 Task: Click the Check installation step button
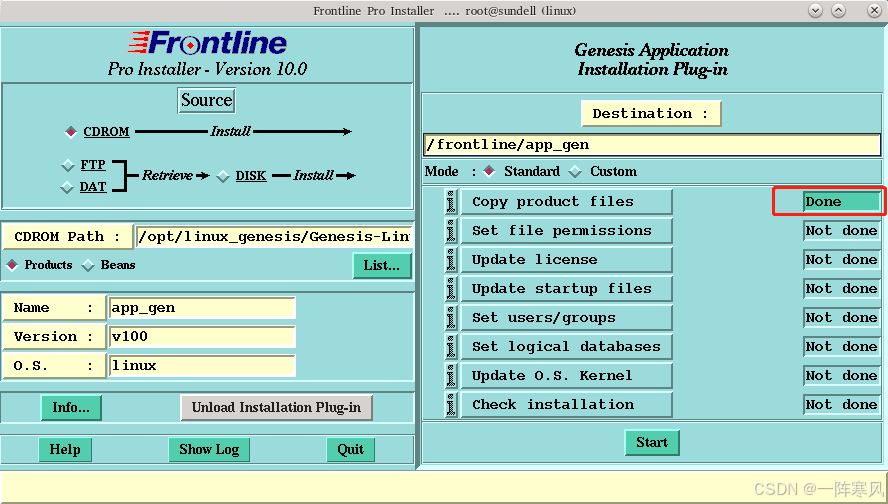pos(566,404)
